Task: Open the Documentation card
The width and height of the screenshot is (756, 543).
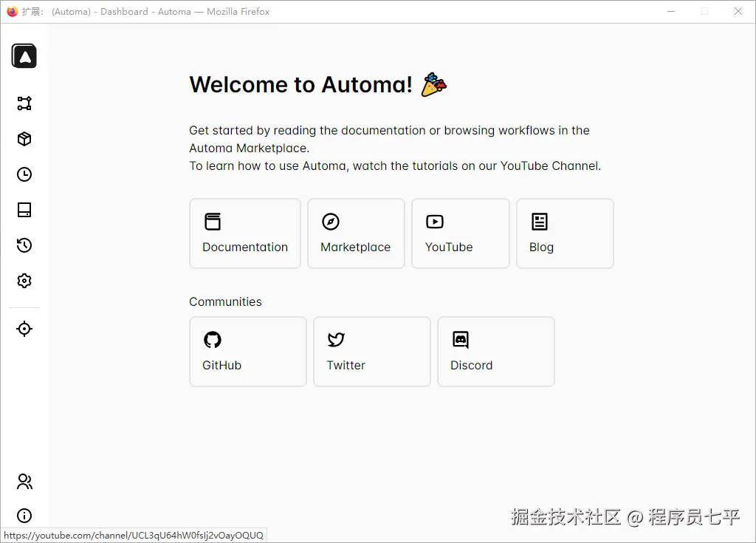Action: (245, 233)
